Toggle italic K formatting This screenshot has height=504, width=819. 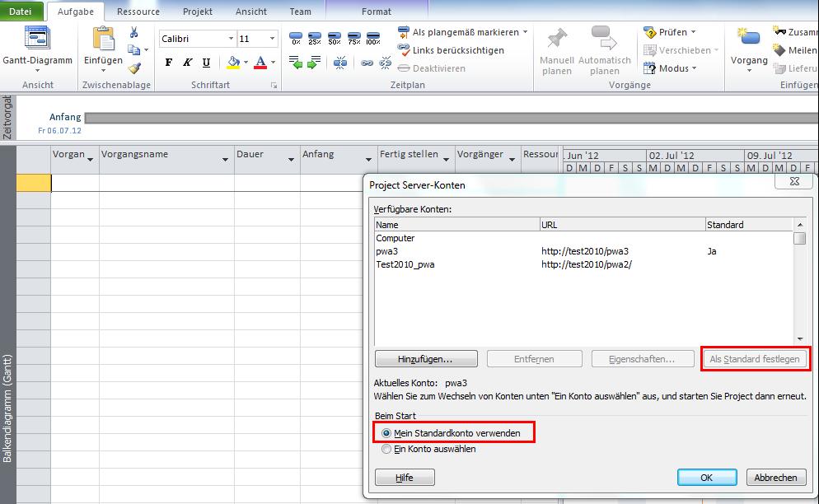pyautogui.click(x=187, y=63)
